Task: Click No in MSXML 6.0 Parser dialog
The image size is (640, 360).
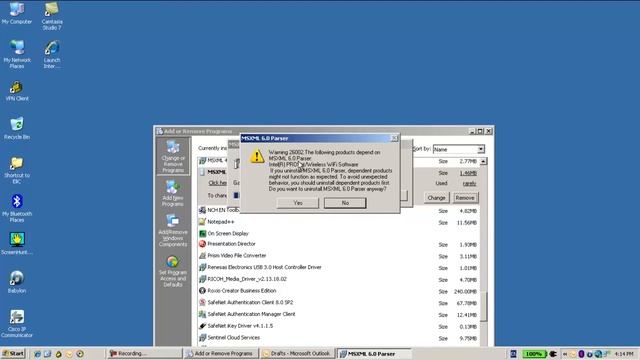Action: [x=345, y=203]
